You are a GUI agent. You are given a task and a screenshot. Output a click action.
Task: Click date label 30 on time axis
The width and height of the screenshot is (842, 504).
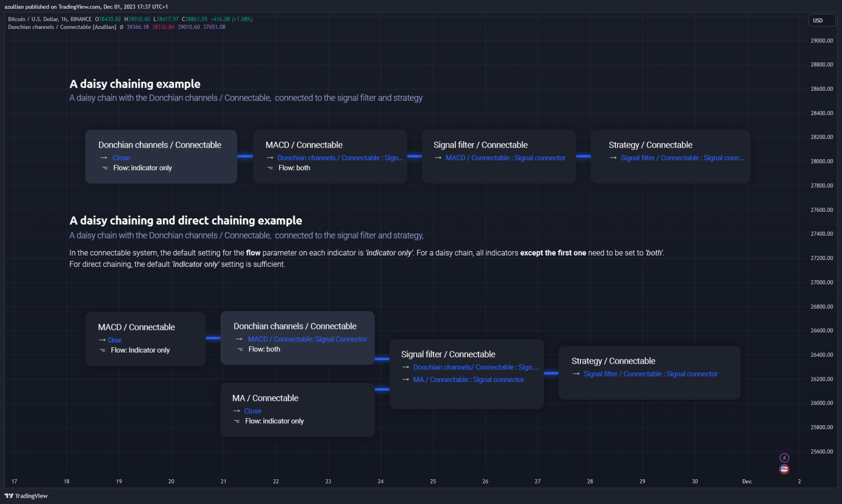[x=695, y=482]
